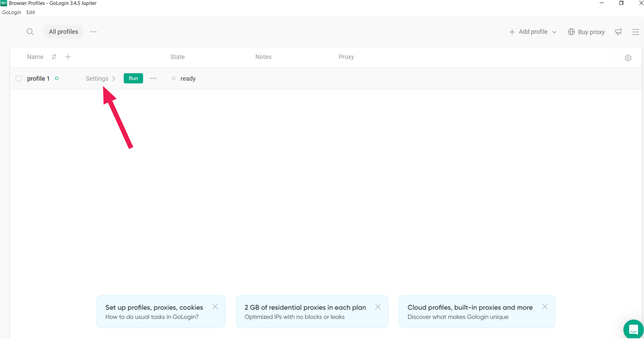Open the Edit menu
The height and width of the screenshot is (339, 644).
[x=31, y=12]
